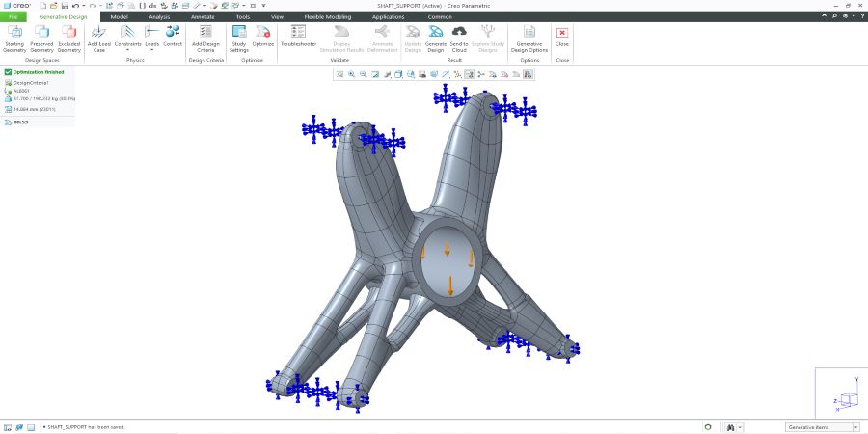Open the File menu
Viewport: 868px width, 434px height.
[14, 16]
